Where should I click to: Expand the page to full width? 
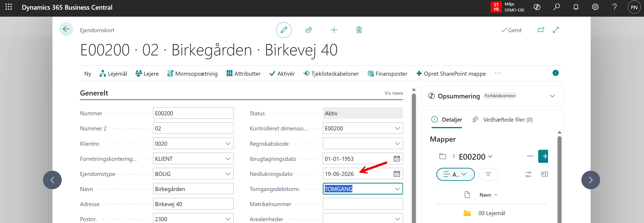tap(556, 30)
